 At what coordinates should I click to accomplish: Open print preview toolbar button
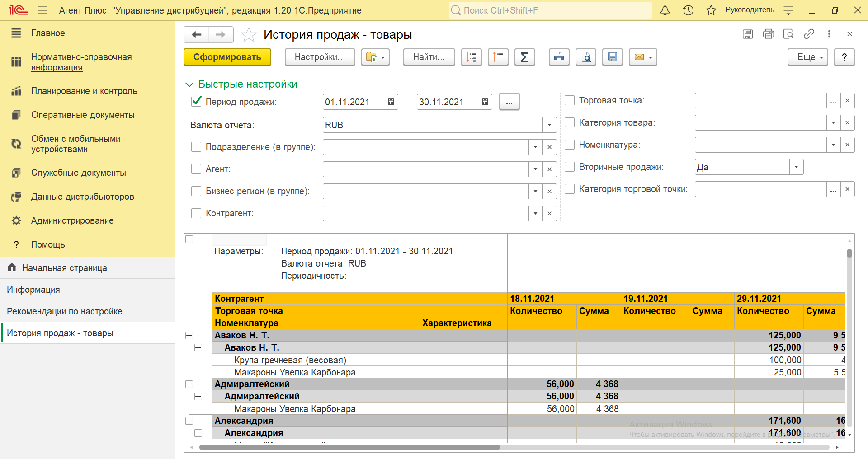(x=586, y=57)
